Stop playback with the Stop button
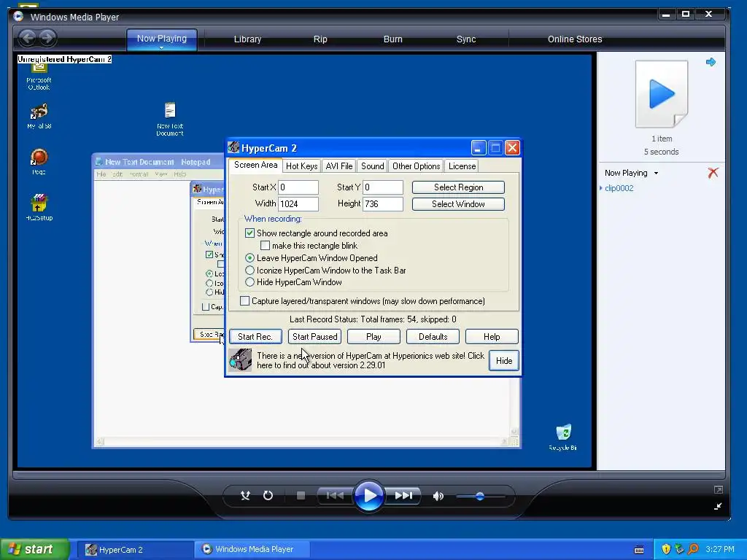This screenshot has height=560, width=747. tap(301, 496)
